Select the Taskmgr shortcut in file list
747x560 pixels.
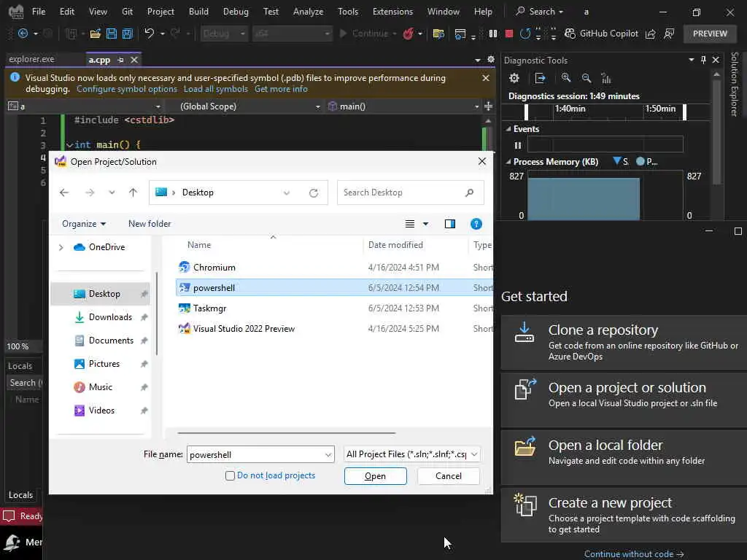(334, 308)
